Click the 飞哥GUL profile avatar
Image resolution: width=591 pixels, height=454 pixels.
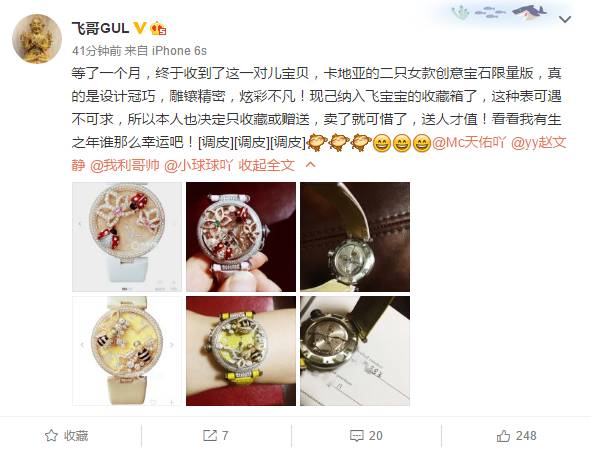pos(37,39)
